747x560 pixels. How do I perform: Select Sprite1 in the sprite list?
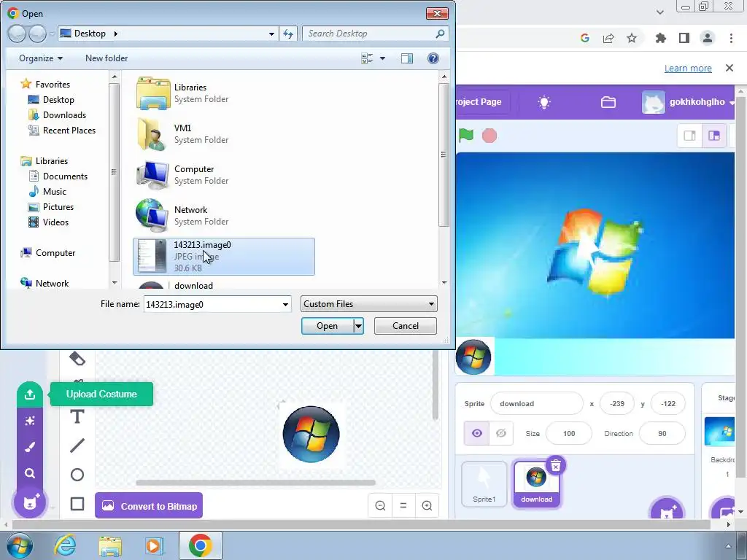[484, 484]
